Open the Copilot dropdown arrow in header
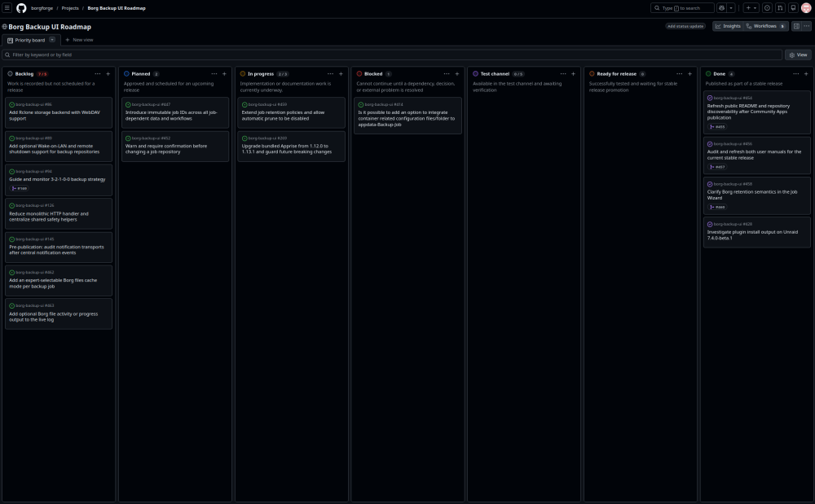This screenshot has height=504, width=815. [x=731, y=8]
